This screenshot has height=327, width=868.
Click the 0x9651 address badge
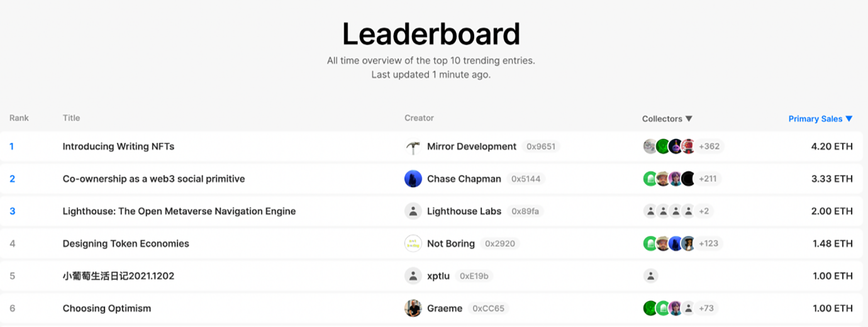pos(541,147)
